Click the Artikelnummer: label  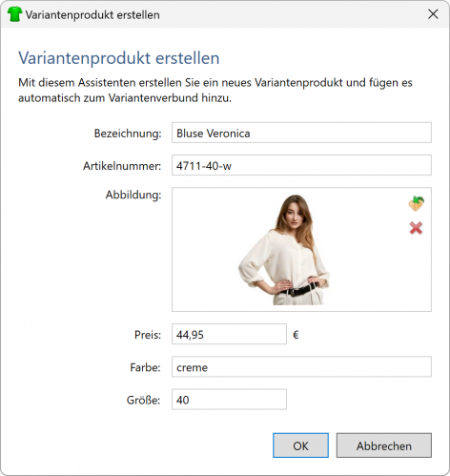click(x=122, y=166)
